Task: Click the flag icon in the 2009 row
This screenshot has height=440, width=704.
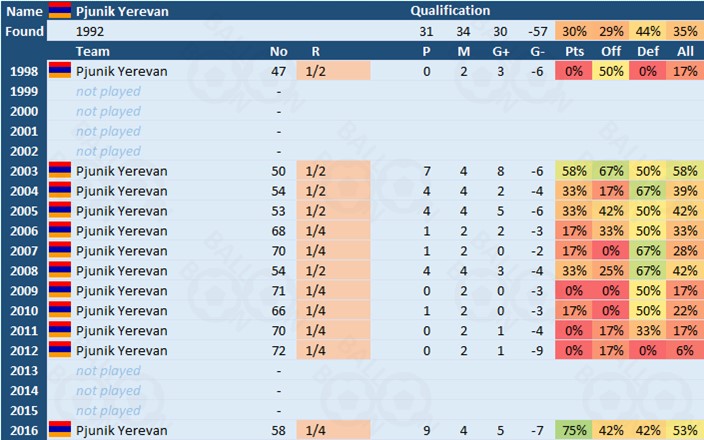Action: coord(60,291)
